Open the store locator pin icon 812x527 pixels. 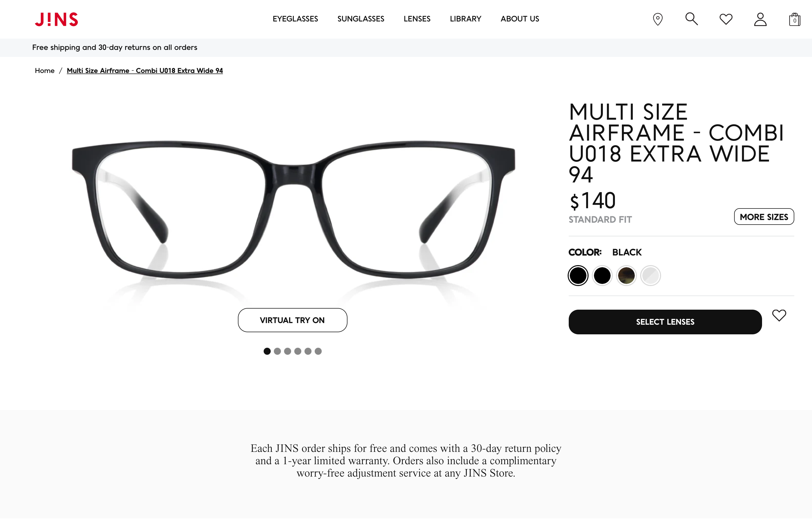pos(657,19)
